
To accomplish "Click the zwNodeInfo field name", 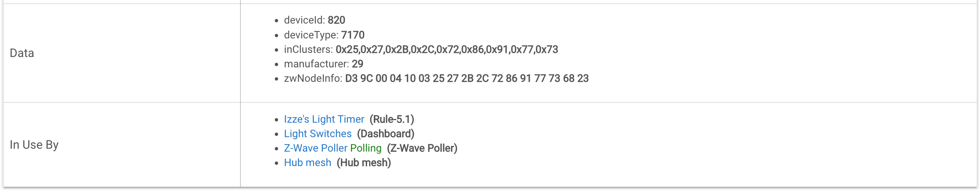I will pos(313,78).
